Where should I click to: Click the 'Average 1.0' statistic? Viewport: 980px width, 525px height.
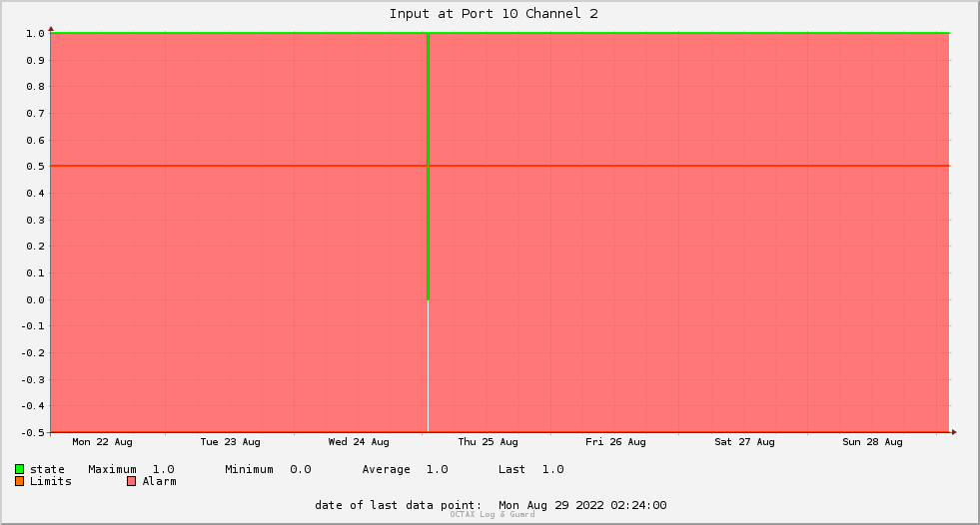point(405,469)
